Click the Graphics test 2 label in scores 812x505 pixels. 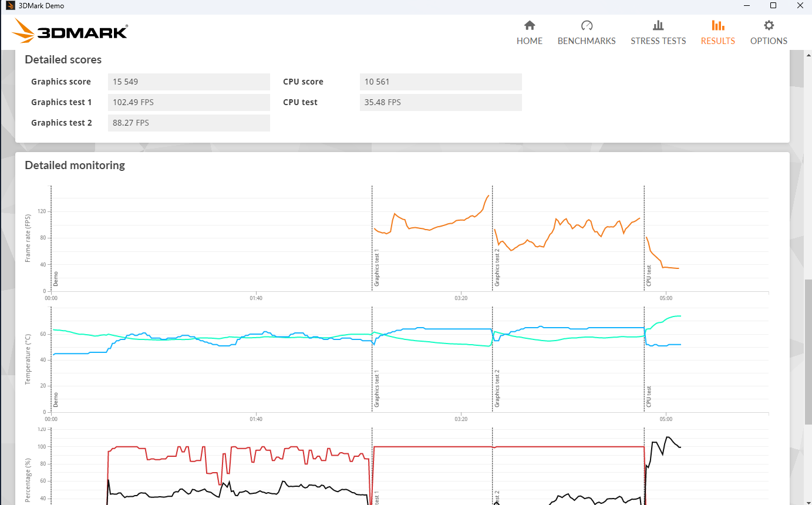pyautogui.click(x=62, y=123)
